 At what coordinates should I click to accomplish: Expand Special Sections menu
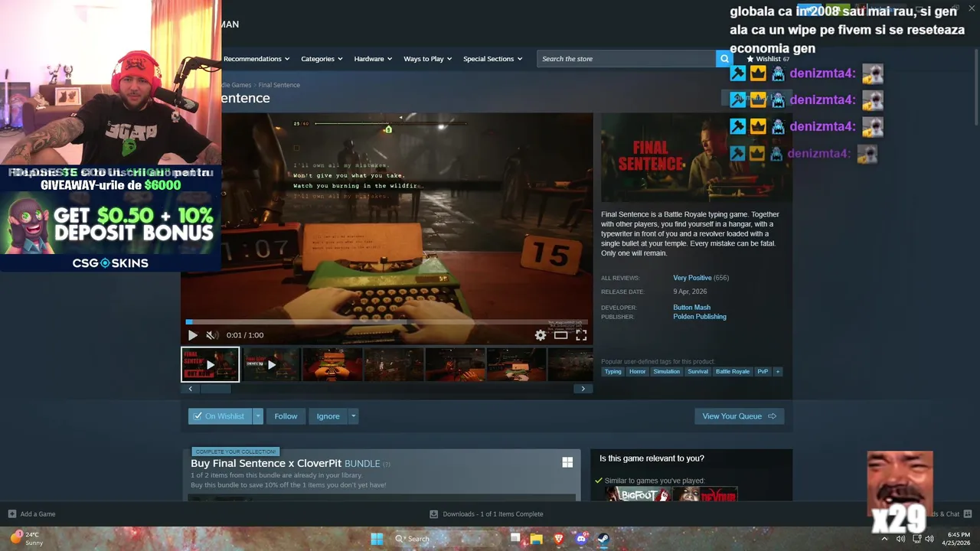tap(492, 59)
